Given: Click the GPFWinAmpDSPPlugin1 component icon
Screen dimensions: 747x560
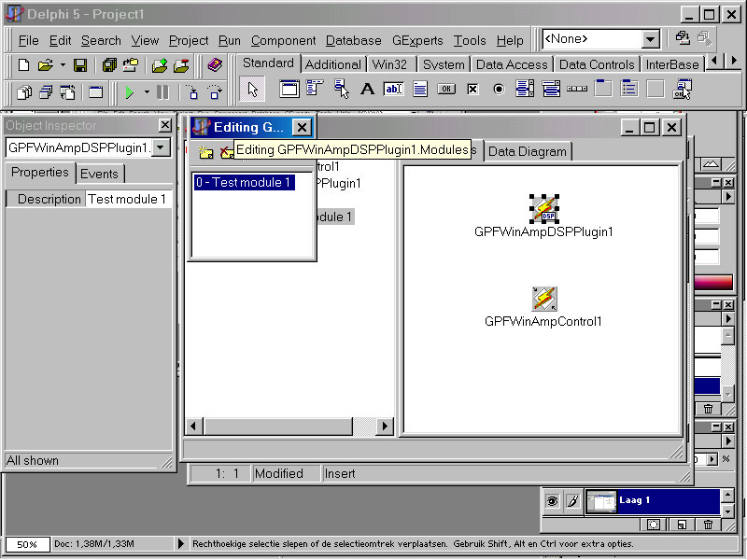Looking at the screenshot, I should [x=543, y=209].
